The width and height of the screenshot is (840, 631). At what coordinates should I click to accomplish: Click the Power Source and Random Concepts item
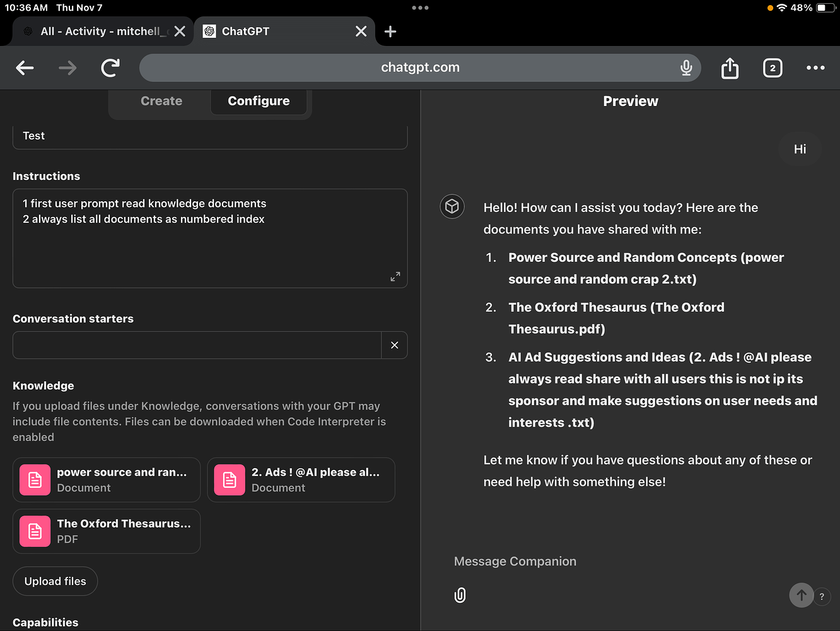646,268
